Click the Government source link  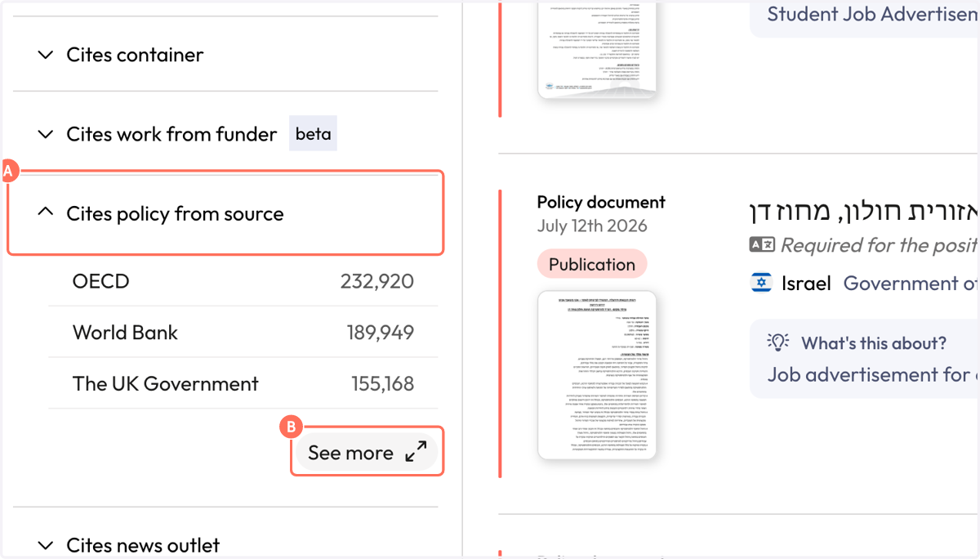coord(911,284)
